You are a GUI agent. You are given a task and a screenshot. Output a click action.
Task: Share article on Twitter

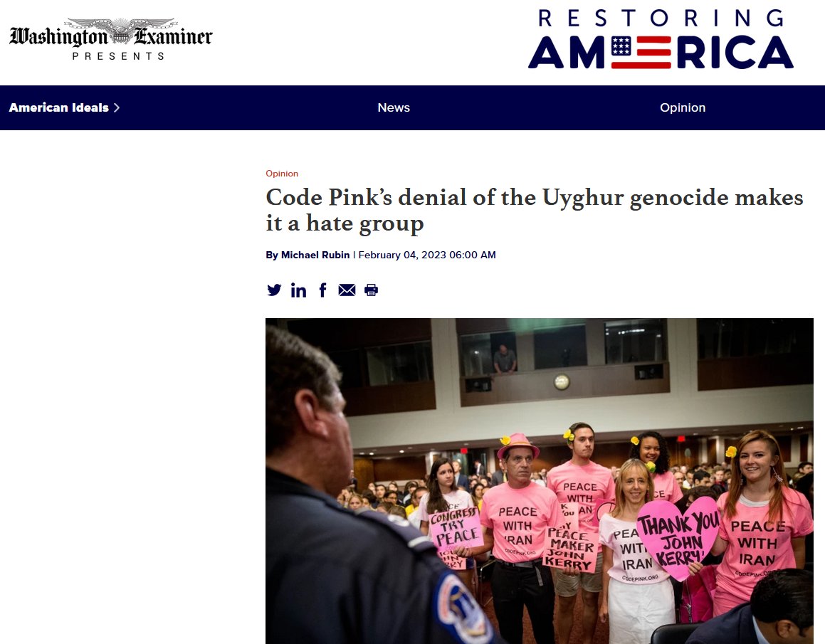click(x=273, y=290)
